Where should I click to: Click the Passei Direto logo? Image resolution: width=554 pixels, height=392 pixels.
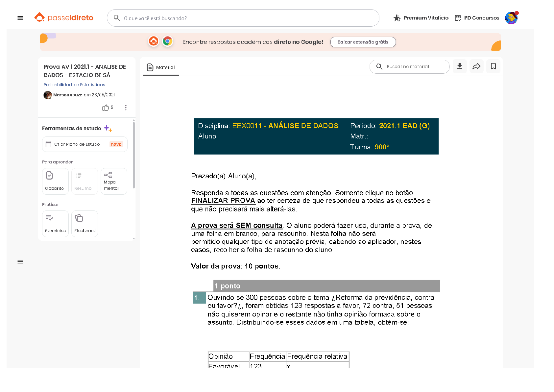[64, 18]
